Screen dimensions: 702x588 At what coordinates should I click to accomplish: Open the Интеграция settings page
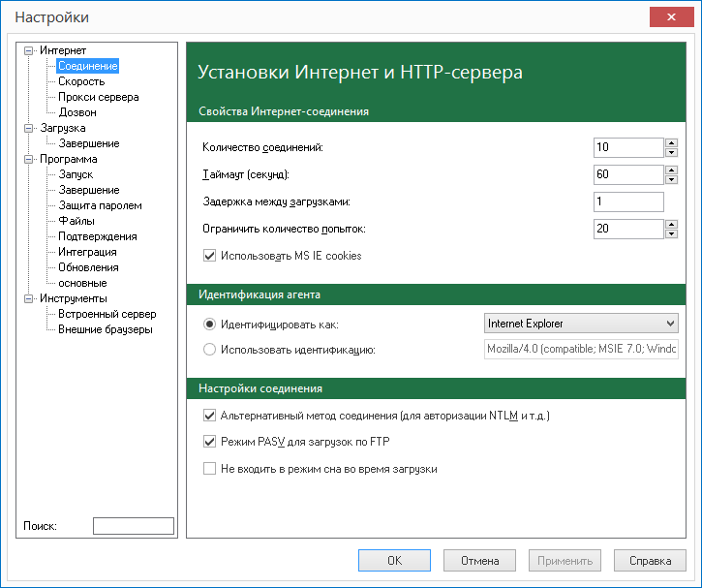87,252
